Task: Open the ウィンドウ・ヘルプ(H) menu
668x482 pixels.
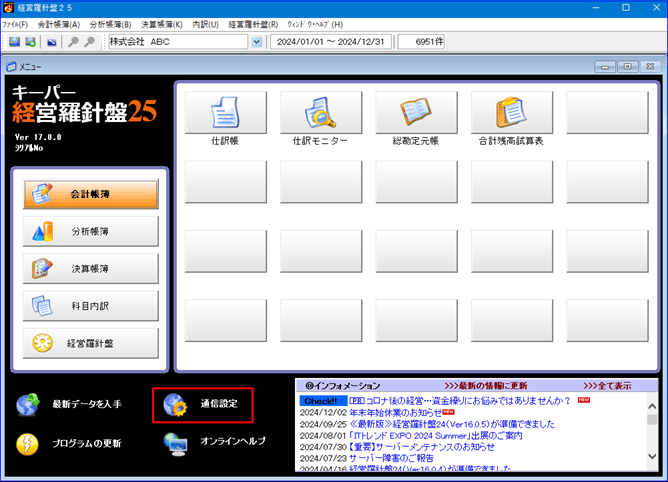Action: coord(315,24)
